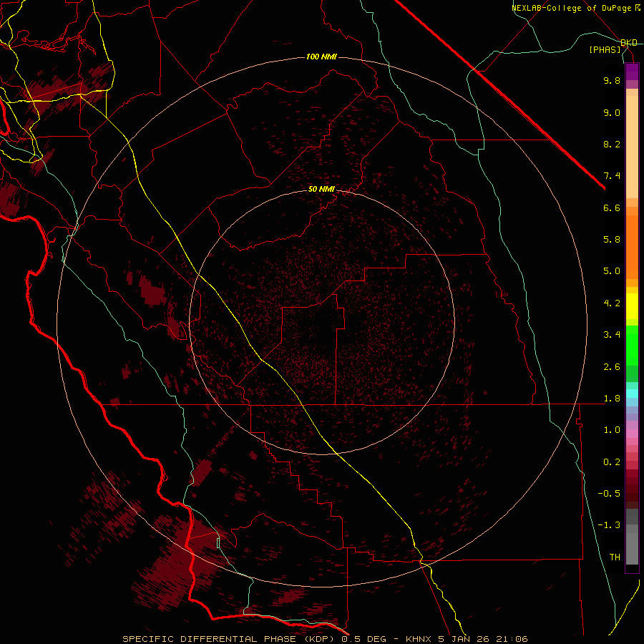Click the [PHAS] label above the color scale
The height and width of the screenshot is (644, 644).
pyautogui.click(x=605, y=49)
